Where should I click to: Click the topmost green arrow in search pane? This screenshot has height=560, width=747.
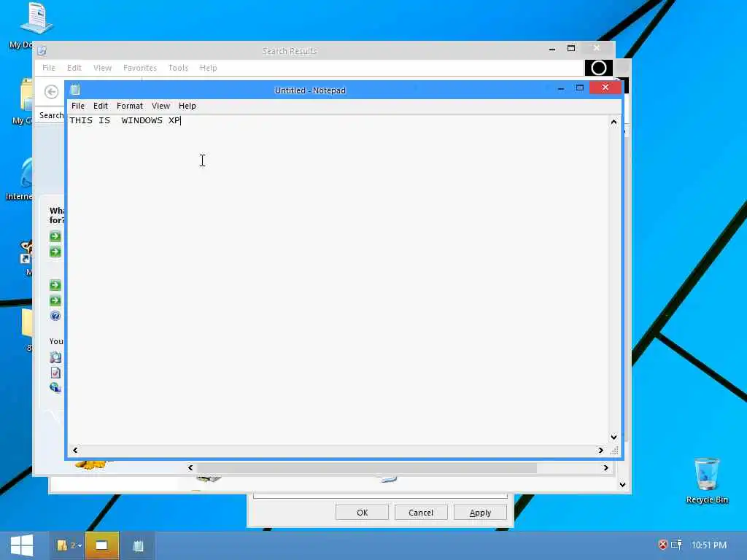coord(55,237)
